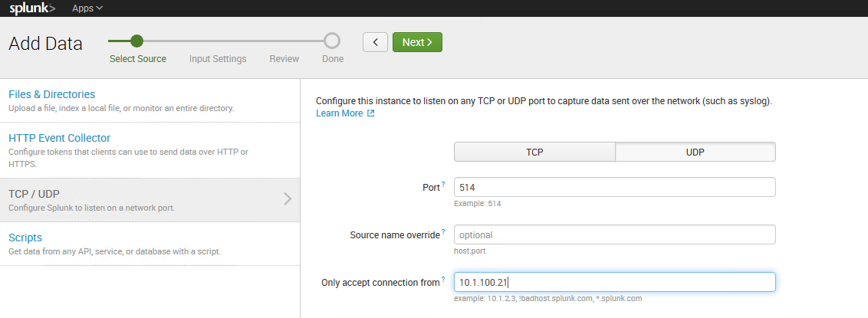868x318 pixels.
Task: Click the Done step circle marker
Action: 332,41
